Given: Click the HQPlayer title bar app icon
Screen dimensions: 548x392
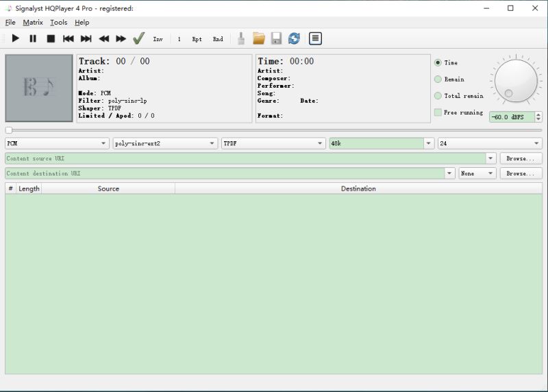Looking at the screenshot, I should click(x=10, y=8).
